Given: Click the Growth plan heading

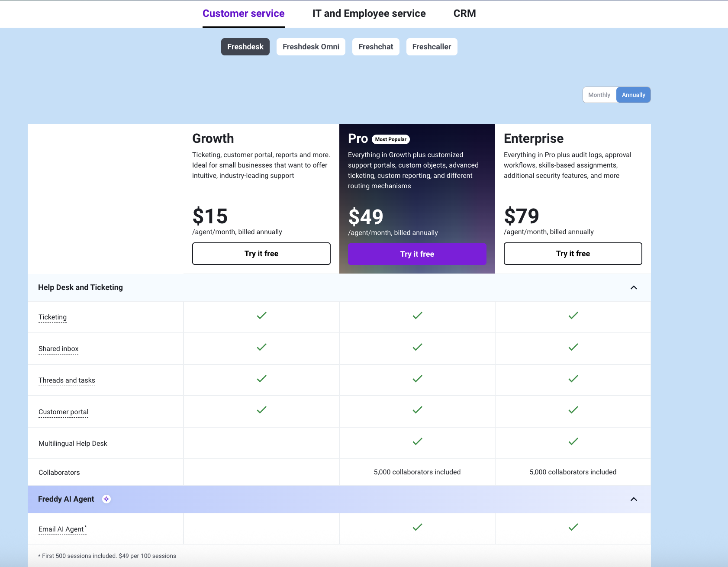Looking at the screenshot, I should [213, 139].
